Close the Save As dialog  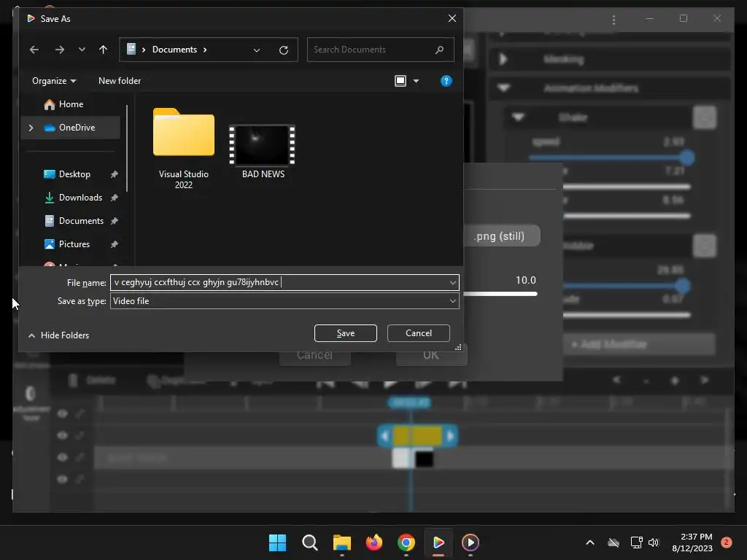pyautogui.click(x=452, y=18)
